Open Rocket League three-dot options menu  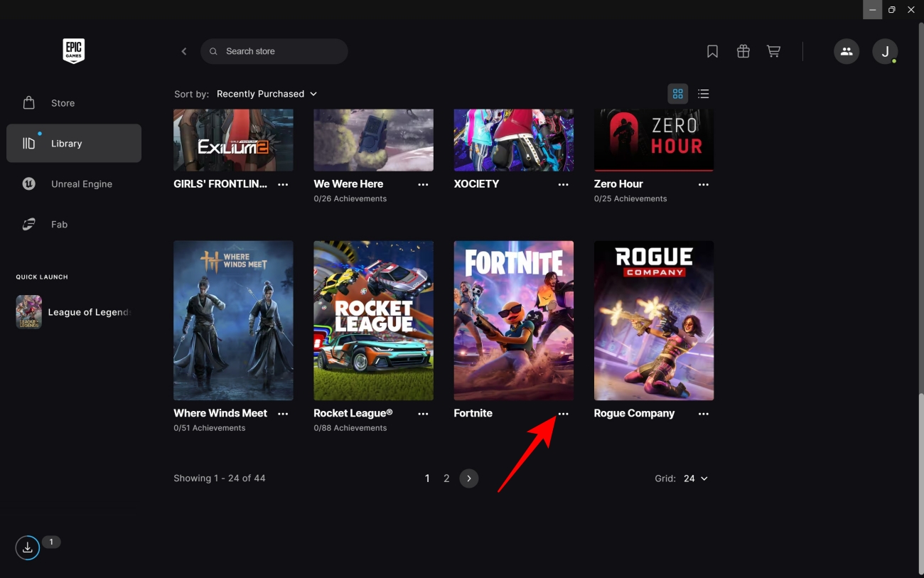(x=424, y=414)
